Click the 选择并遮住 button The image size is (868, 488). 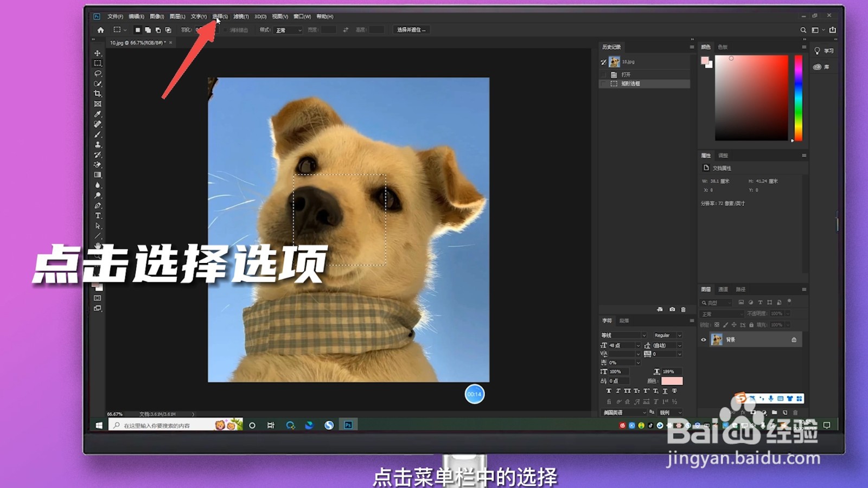tap(411, 30)
